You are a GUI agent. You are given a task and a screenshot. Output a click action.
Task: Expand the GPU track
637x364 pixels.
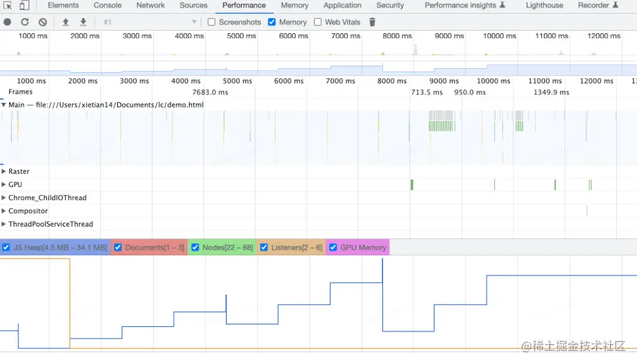pos(4,184)
